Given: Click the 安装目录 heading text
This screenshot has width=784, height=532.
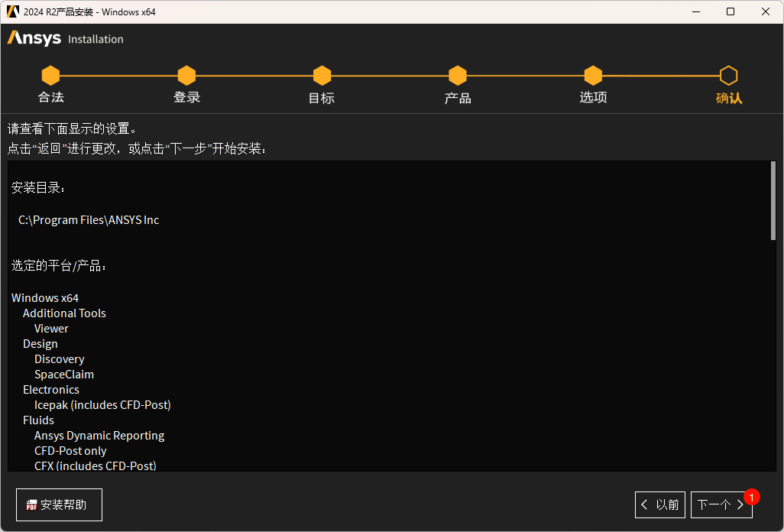Looking at the screenshot, I should 38,188.
